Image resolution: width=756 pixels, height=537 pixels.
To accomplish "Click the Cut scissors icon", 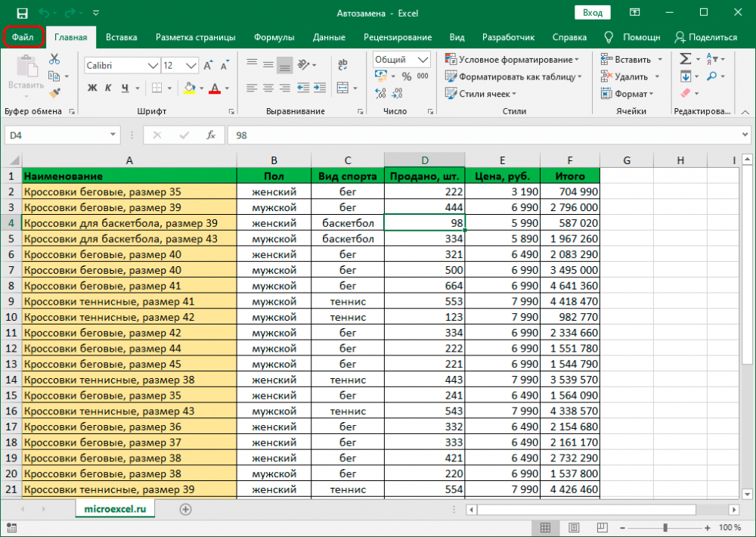I will [x=54, y=59].
